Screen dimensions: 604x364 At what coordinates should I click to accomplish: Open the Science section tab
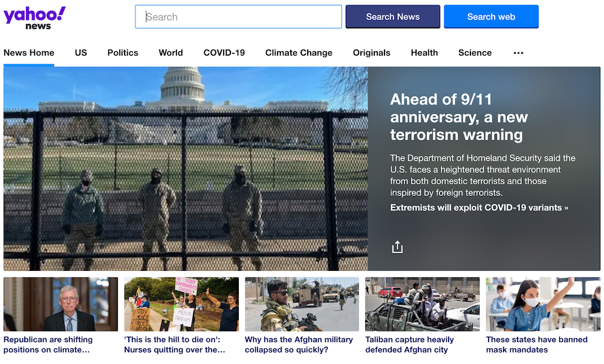pyautogui.click(x=475, y=53)
